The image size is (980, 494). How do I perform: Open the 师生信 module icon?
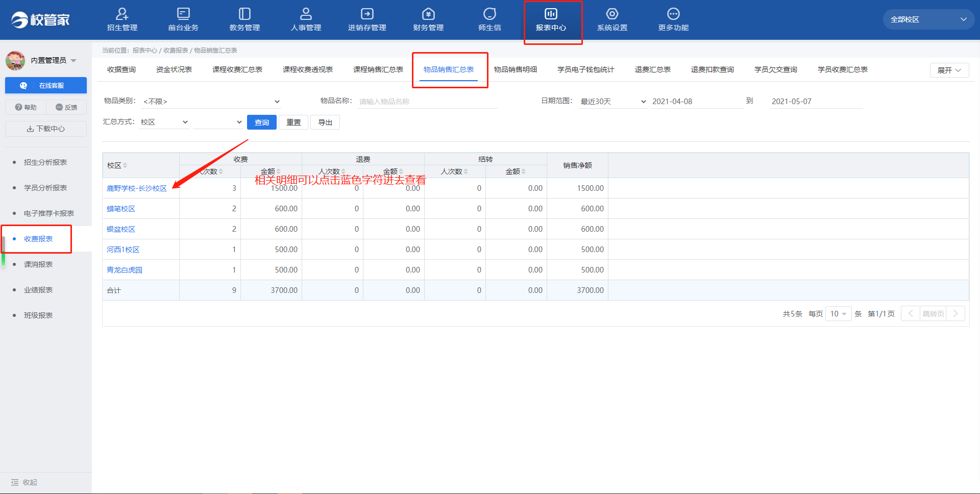point(489,14)
